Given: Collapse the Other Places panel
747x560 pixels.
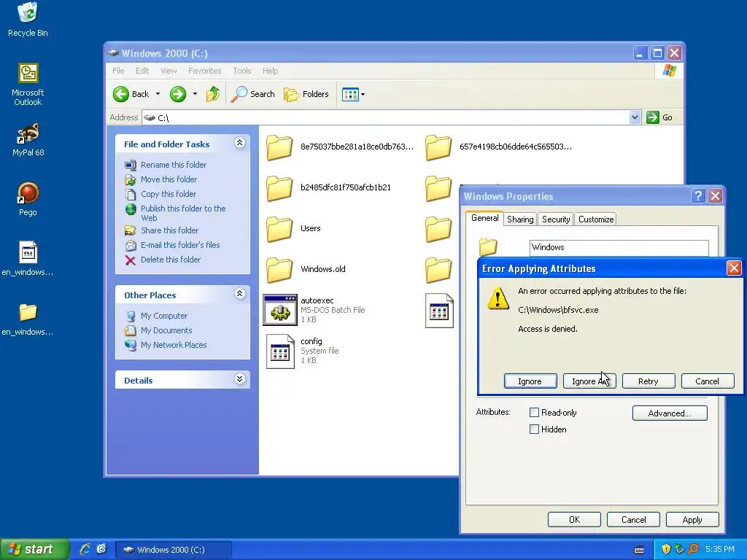Looking at the screenshot, I should point(239,294).
